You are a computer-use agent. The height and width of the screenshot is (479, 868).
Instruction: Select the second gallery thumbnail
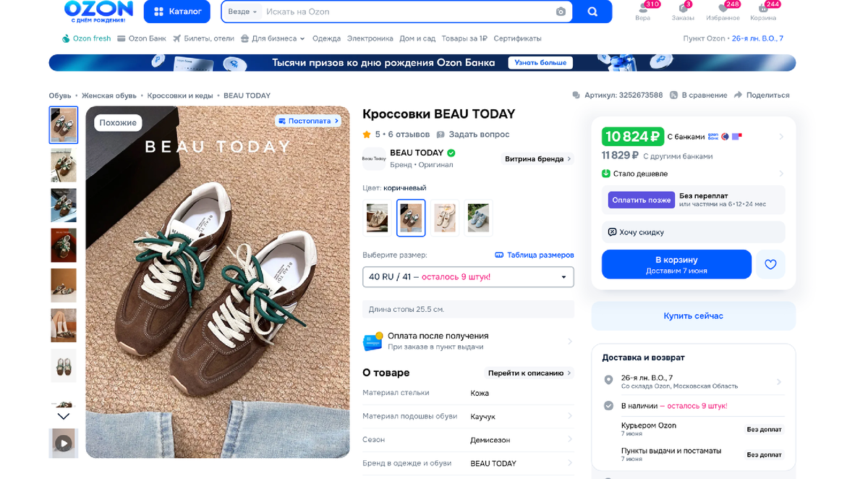[x=64, y=165]
